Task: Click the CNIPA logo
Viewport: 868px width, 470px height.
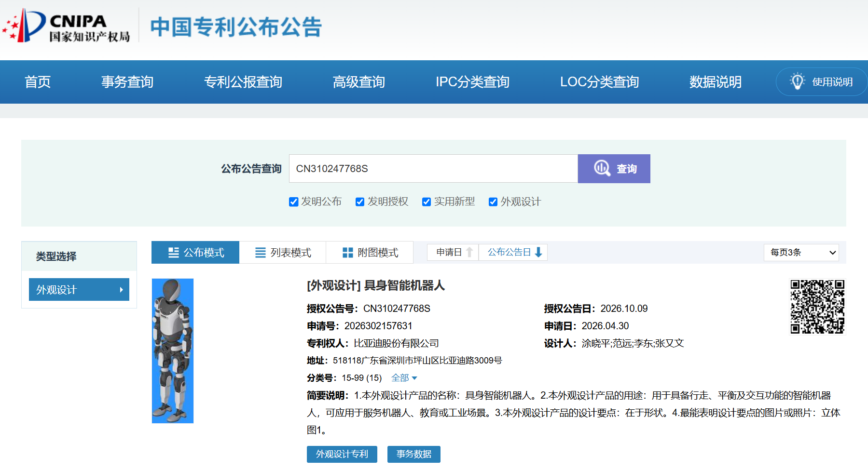Action: pyautogui.click(x=66, y=26)
